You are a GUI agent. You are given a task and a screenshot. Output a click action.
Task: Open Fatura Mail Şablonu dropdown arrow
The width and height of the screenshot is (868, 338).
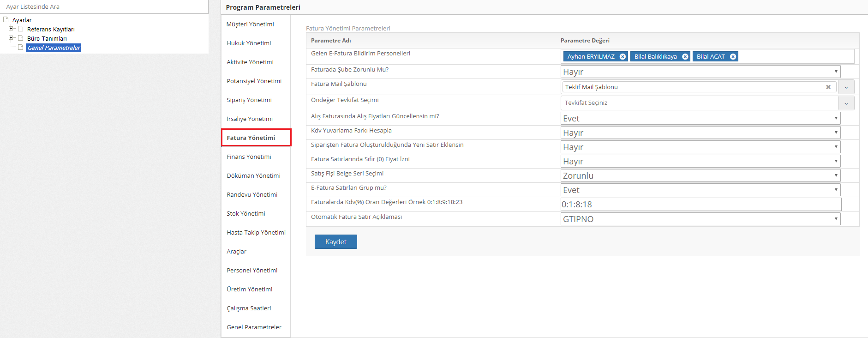click(846, 87)
